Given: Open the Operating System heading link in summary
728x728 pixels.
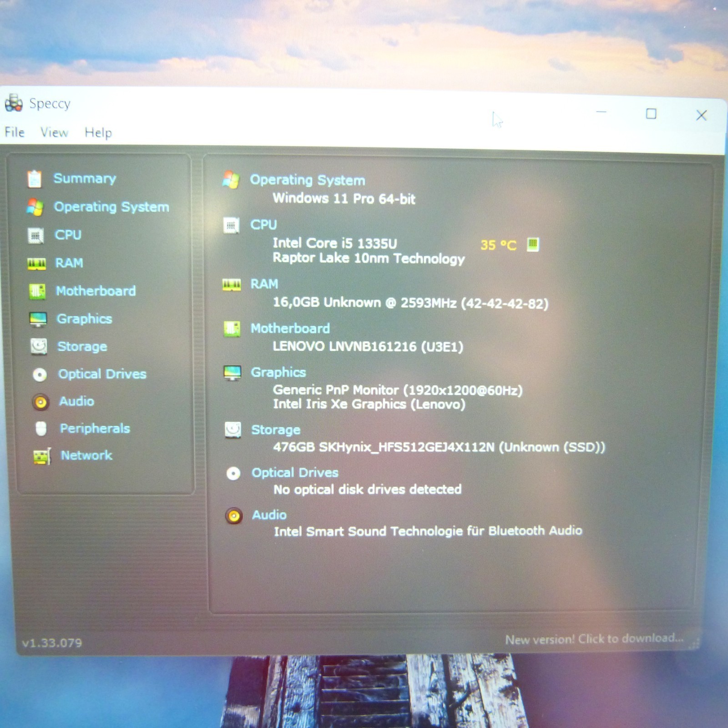Looking at the screenshot, I should click(x=308, y=180).
